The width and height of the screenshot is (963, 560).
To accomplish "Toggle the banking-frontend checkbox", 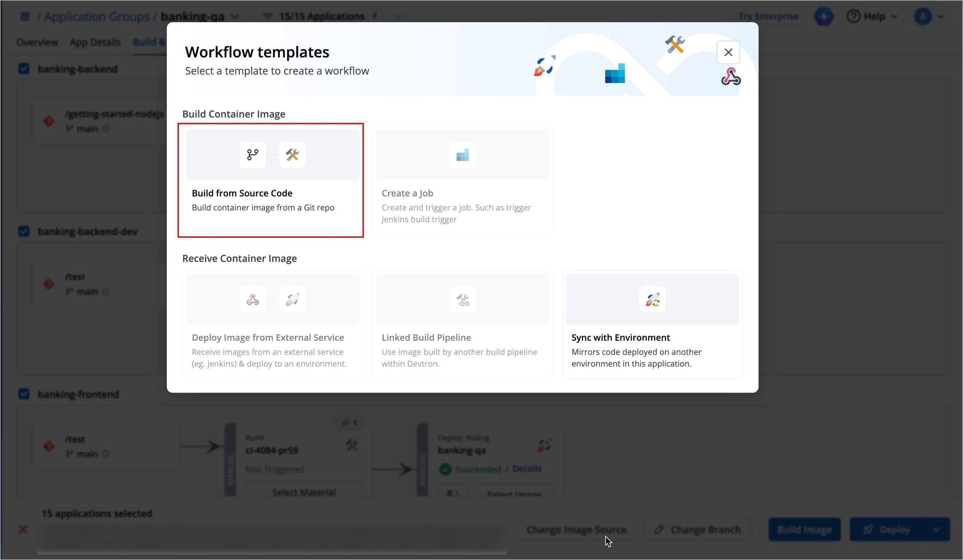I will (24, 394).
